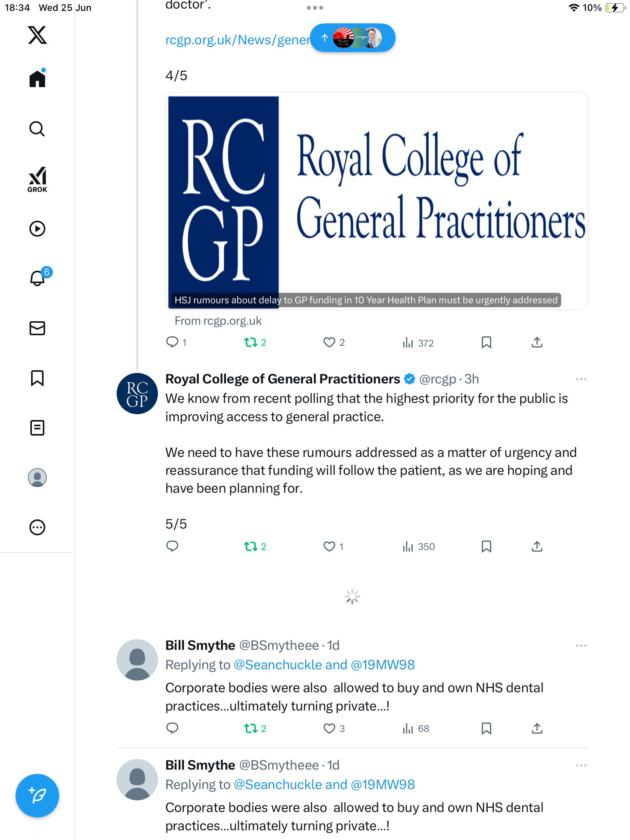Image resolution: width=630 pixels, height=840 pixels.
Task: Compose a new post with floating button
Action: [37, 796]
